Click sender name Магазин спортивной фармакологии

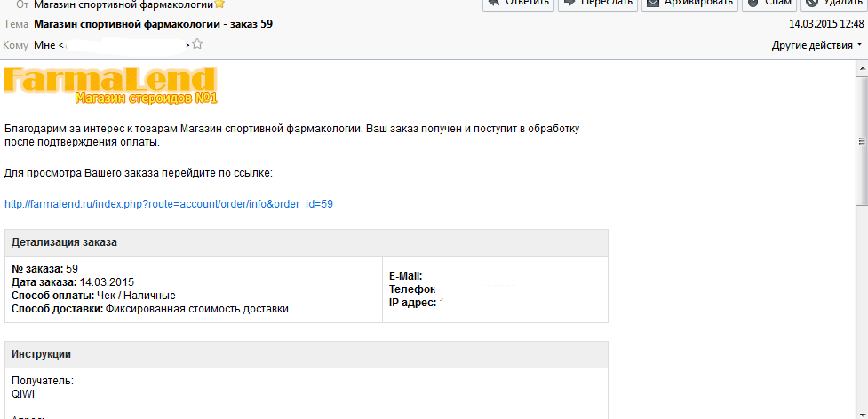point(123,4)
